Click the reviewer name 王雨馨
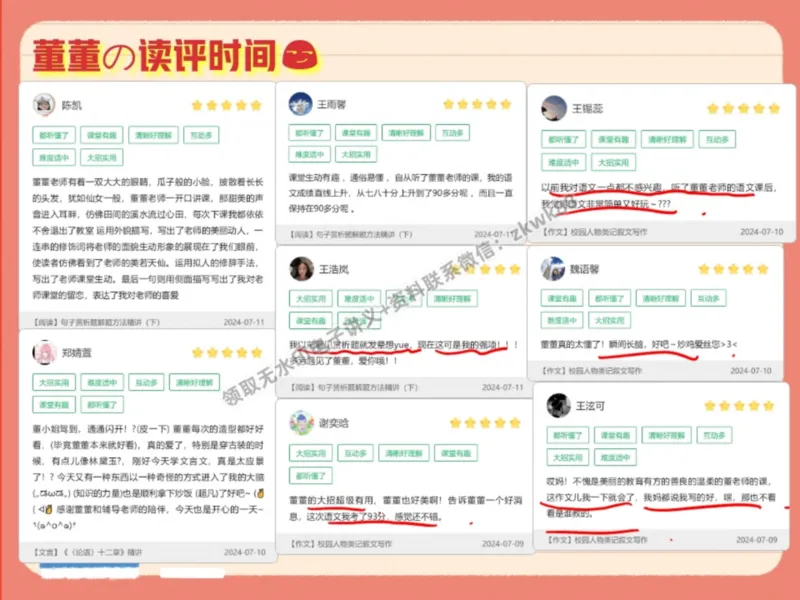Viewport: 800px width, 600px height. [x=332, y=105]
